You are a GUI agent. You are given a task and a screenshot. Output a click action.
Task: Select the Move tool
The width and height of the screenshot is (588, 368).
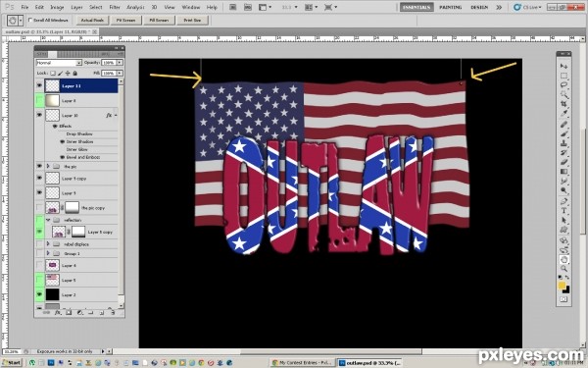coord(563,66)
